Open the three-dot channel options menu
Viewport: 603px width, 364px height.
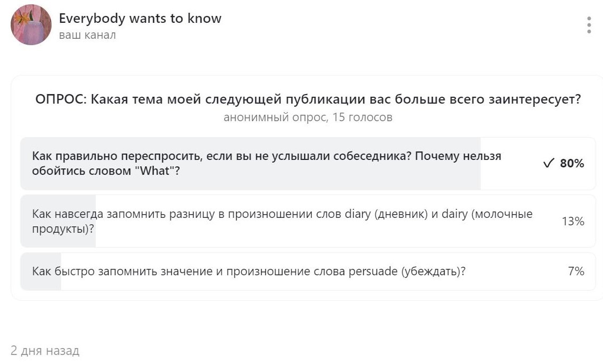pyautogui.click(x=589, y=24)
